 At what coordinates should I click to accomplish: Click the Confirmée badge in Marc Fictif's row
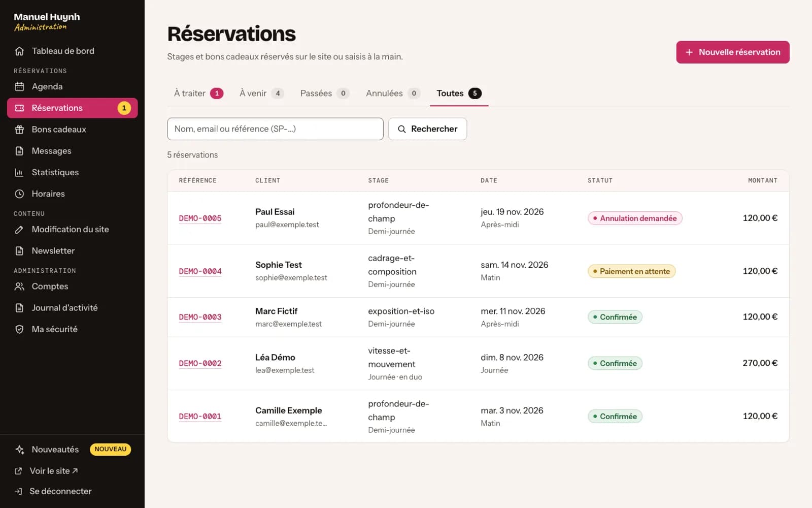(615, 317)
